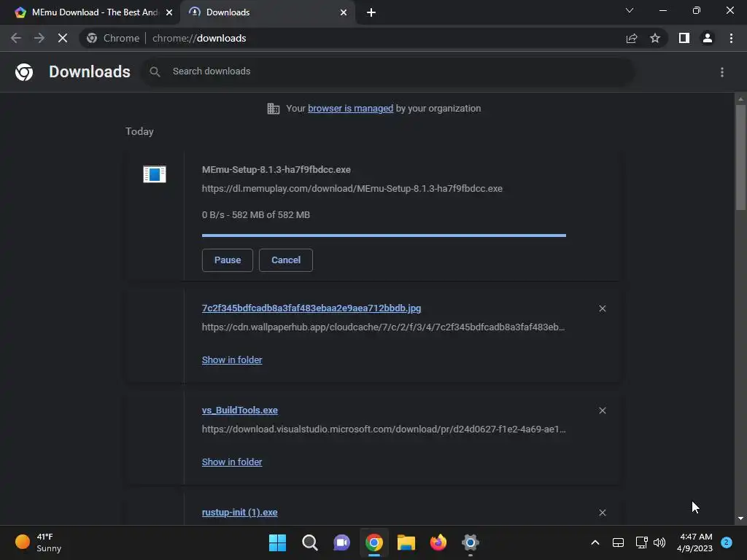Pause the MEmu-Setup download

[228, 260]
